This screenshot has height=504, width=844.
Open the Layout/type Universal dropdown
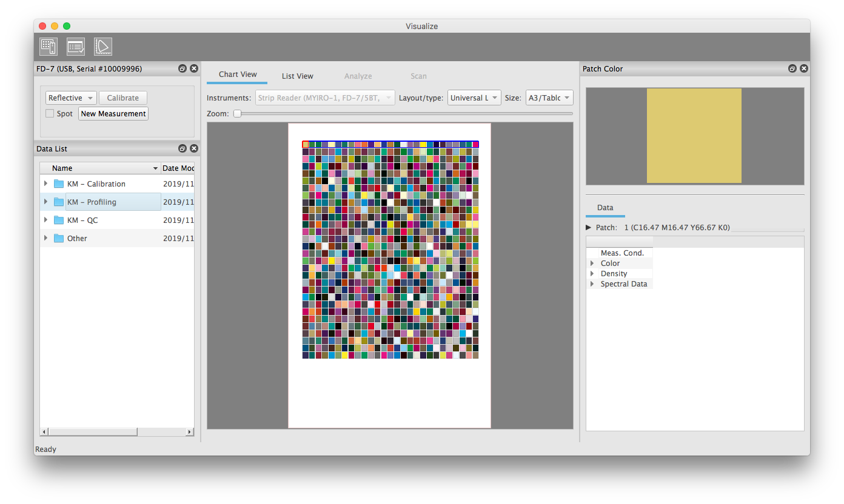pyautogui.click(x=474, y=98)
